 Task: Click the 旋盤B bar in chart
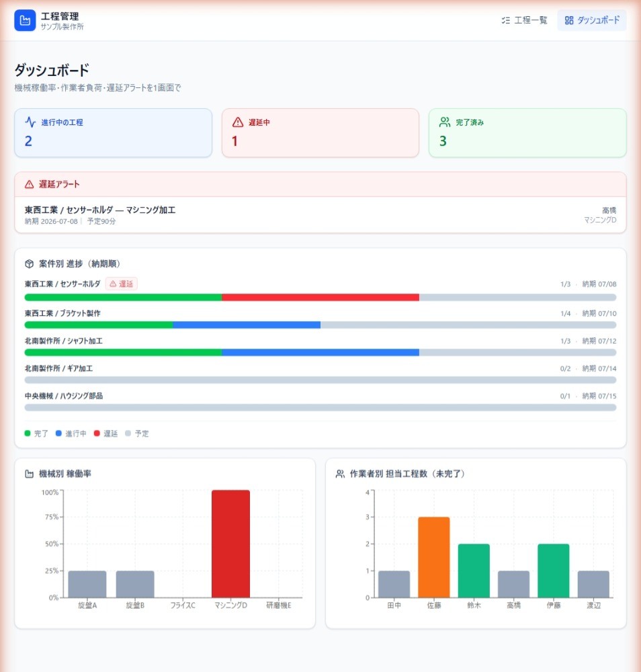coord(135,584)
